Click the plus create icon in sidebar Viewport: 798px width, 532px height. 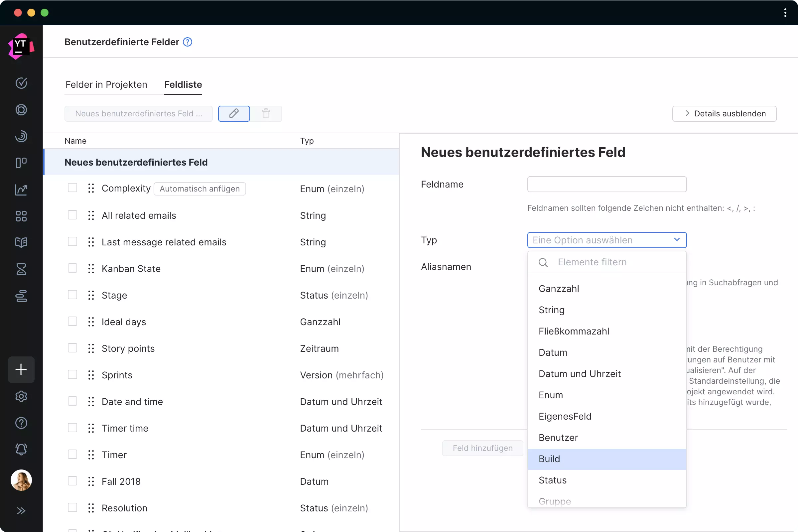coord(21,369)
